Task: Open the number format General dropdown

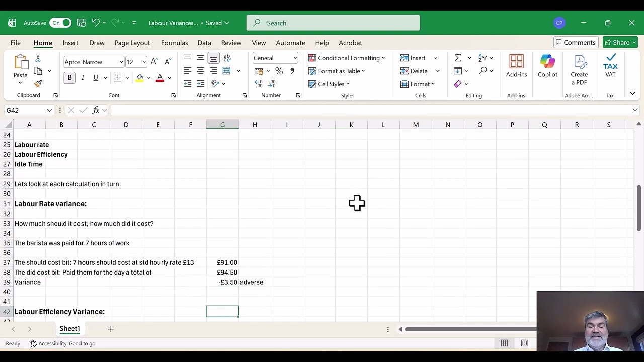Action: coord(295,58)
